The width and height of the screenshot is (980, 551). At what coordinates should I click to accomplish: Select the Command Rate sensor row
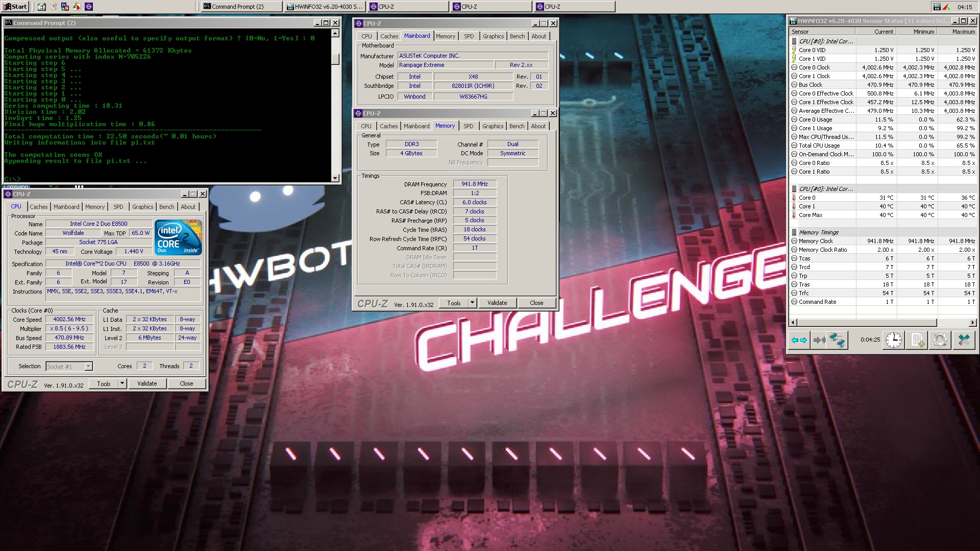[883, 302]
